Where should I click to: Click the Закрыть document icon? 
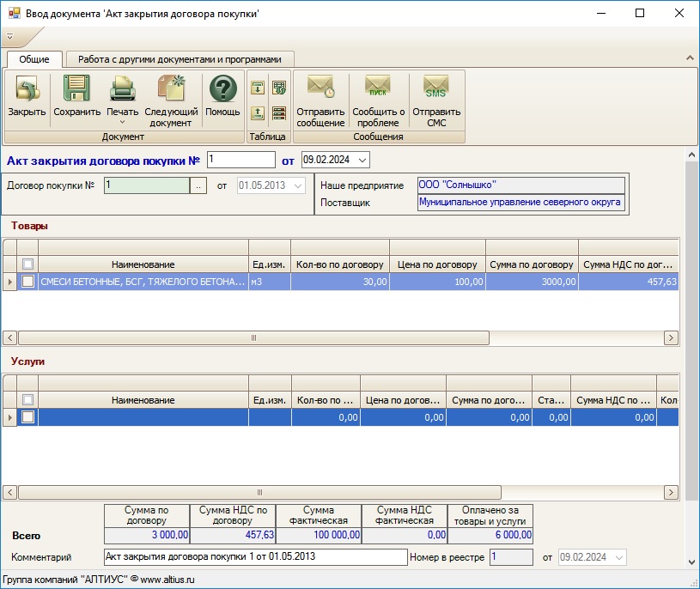(27, 89)
